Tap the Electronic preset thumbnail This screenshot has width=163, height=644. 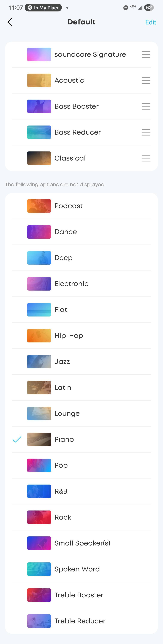click(39, 284)
